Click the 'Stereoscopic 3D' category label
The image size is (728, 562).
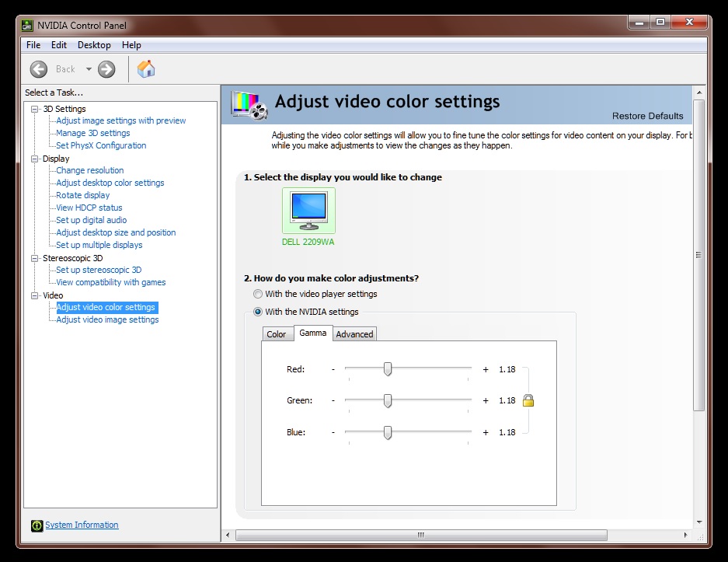point(72,258)
